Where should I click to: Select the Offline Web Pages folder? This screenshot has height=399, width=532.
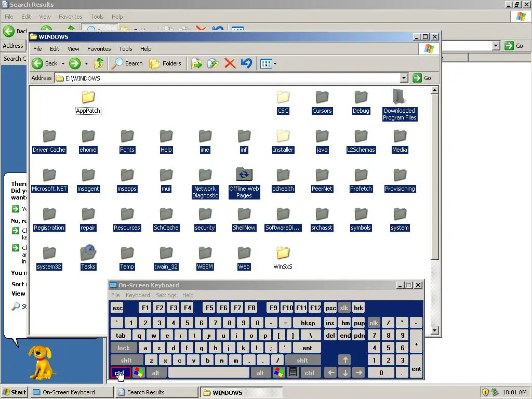244,183
